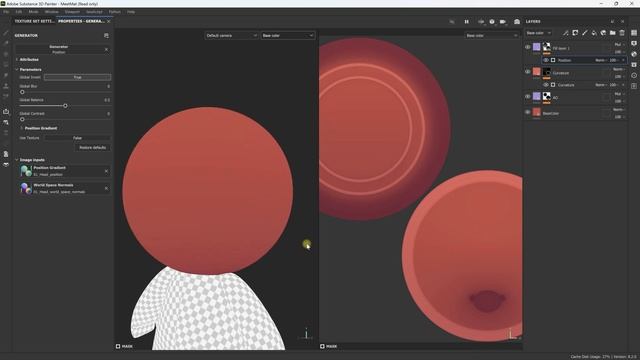Image resolution: width=640 pixels, height=360 pixels.
Task: Select the Eraser tool in left toolbar
Action: [6, 43]
